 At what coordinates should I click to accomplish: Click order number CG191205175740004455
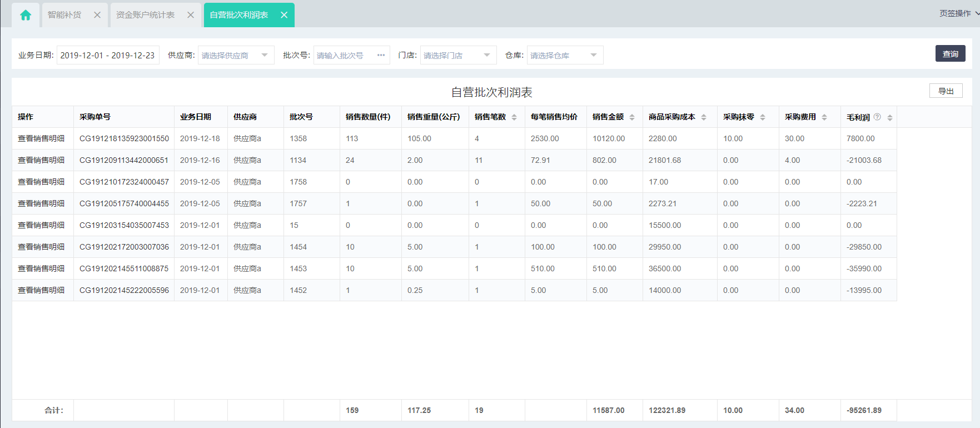click(124, 203)
